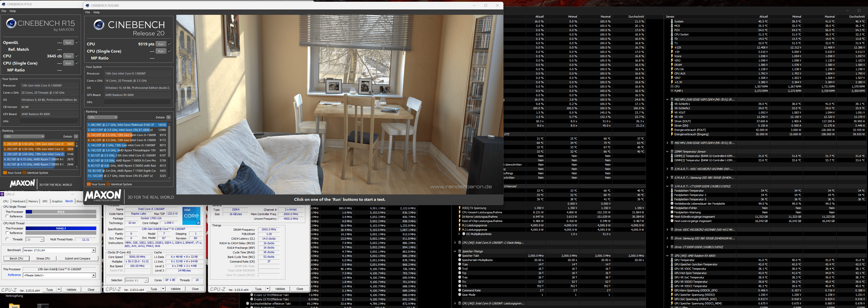Switch to CPU tab in CPU-Z bench window
868x308 pixels.
tap(6, 201)
